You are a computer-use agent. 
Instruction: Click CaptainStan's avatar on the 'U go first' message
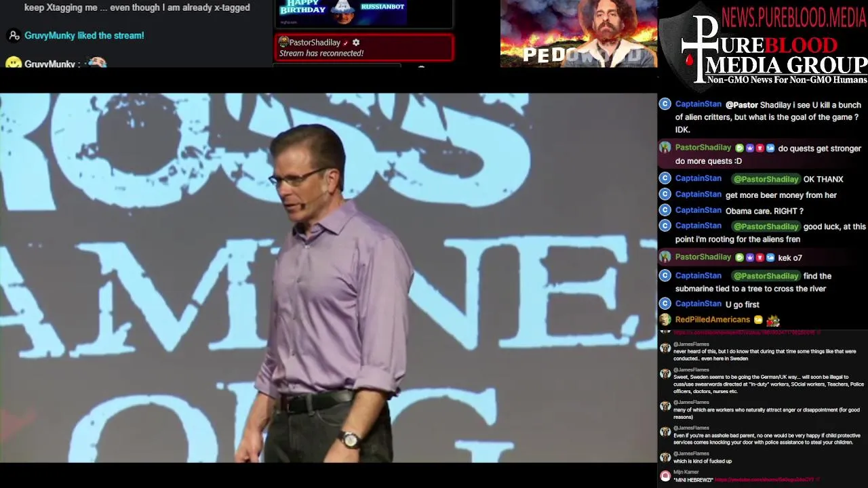(665, 304)
